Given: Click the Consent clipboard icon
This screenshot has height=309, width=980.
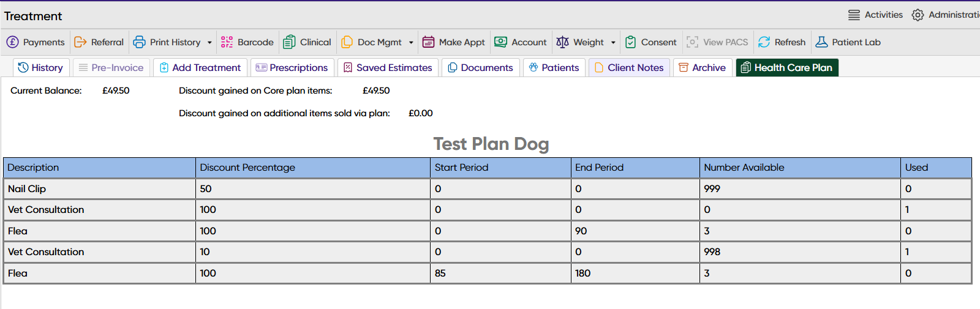Looking at the screenshot, I should coord(630,42).
